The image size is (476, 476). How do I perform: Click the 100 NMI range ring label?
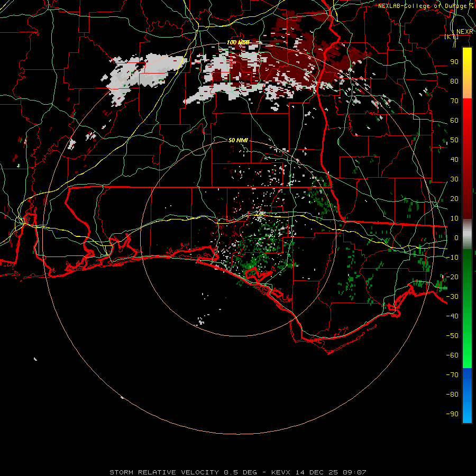[x=238, y=42]
